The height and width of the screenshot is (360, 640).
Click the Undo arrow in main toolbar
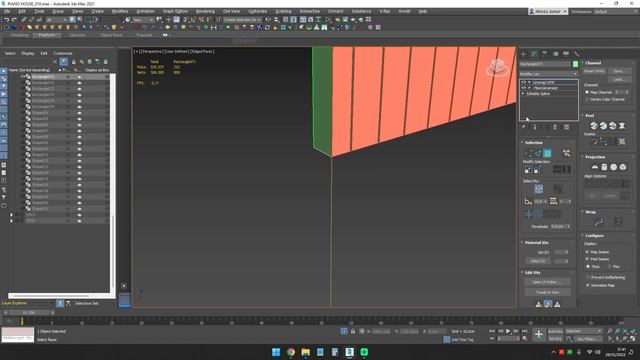[7, 20]
